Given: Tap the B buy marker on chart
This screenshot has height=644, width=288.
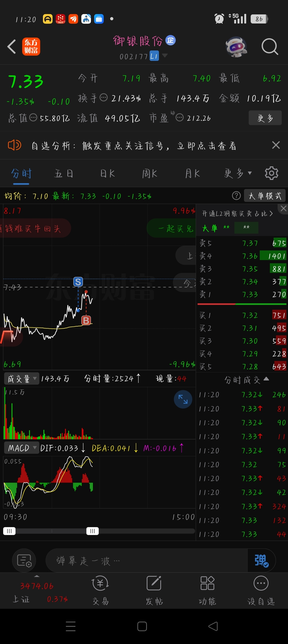Looking at the screenshot, I should (86, 320).
